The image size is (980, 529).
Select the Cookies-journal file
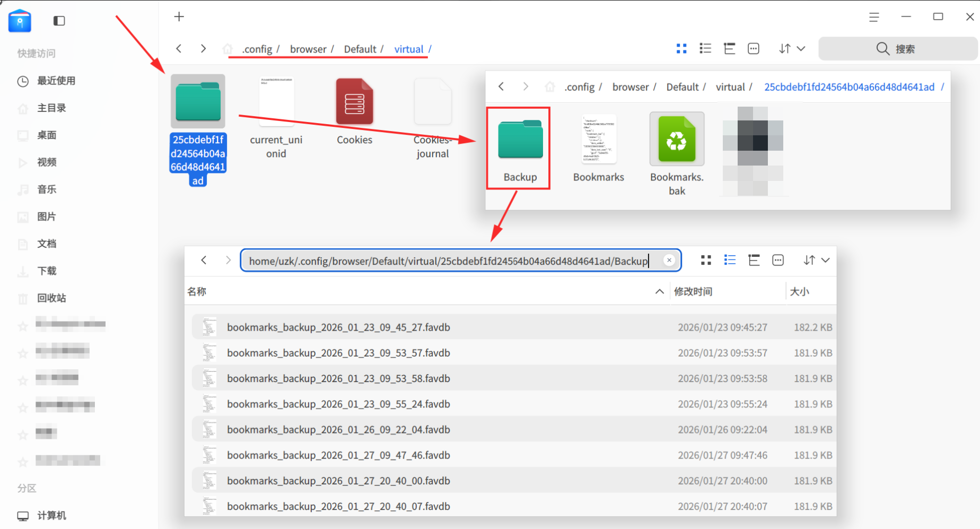(433, 118)
